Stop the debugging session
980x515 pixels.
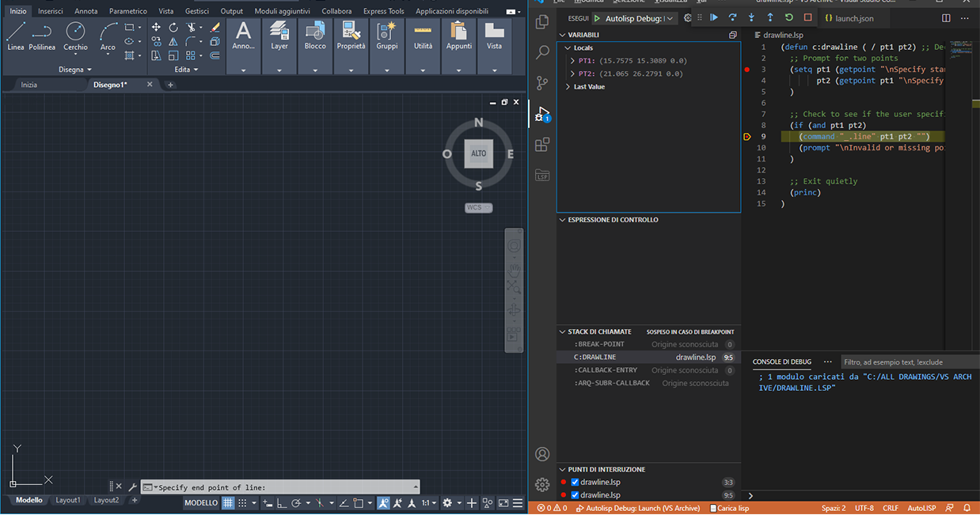(x=807, y=17)
